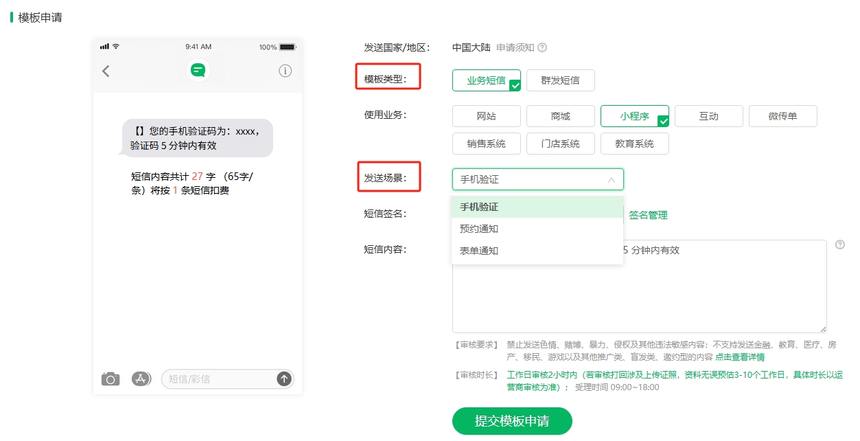The image size is (860, 441).
Task: Click the 模板申请 section heading
Action: pyautogui.click(x=40, y=18)
